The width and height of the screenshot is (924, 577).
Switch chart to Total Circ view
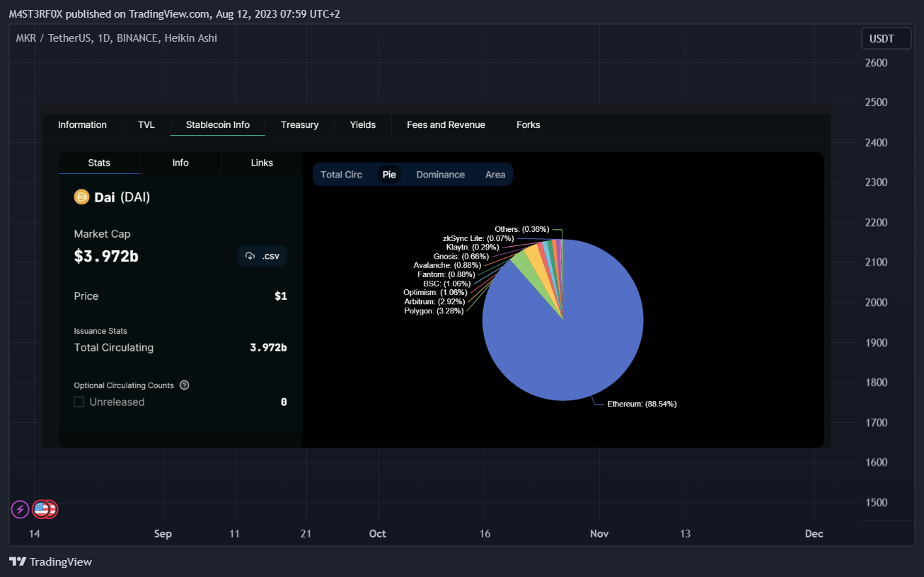pyautogui.click(x=342, y=175)
